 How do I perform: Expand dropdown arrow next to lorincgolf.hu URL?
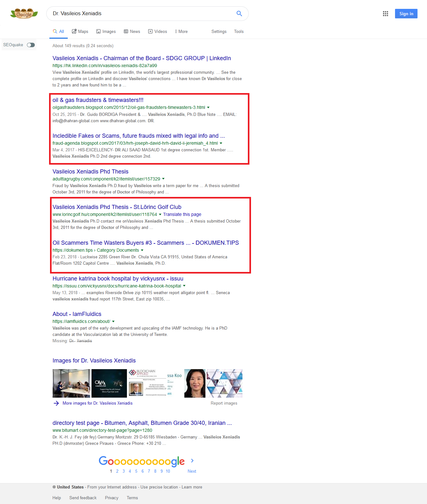160,214
